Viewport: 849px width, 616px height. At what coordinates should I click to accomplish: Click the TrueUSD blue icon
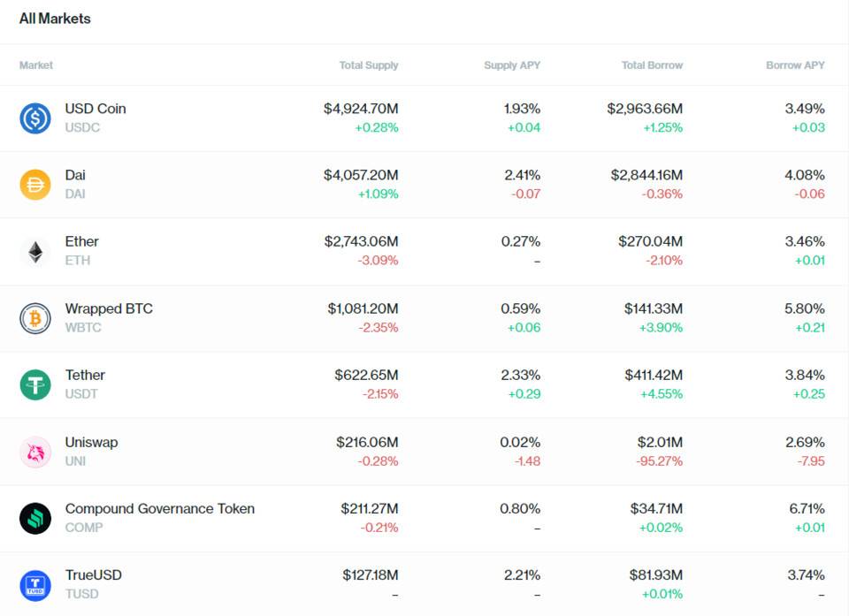[35, 584]
